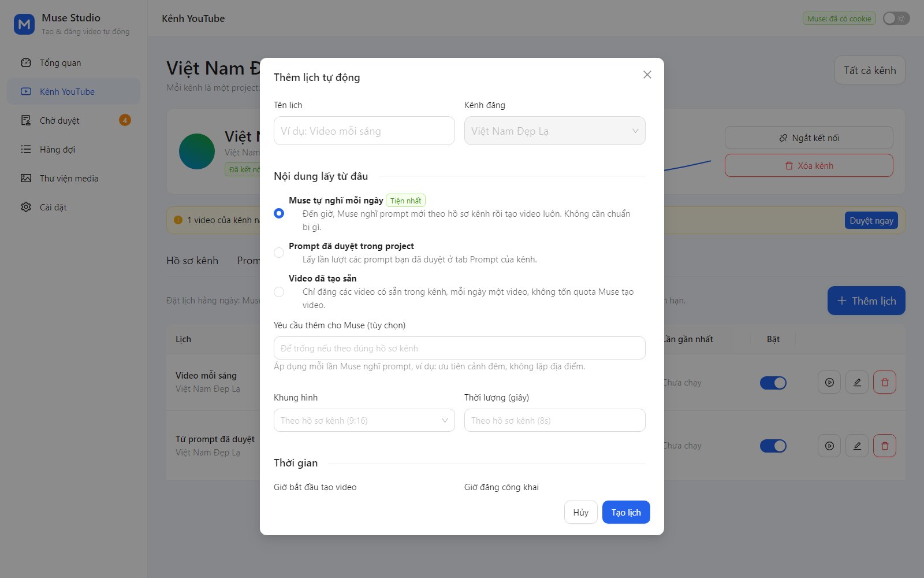Click the Tất cả kênh button
This screenshot has width=924, height=578.
pos(870,70)
